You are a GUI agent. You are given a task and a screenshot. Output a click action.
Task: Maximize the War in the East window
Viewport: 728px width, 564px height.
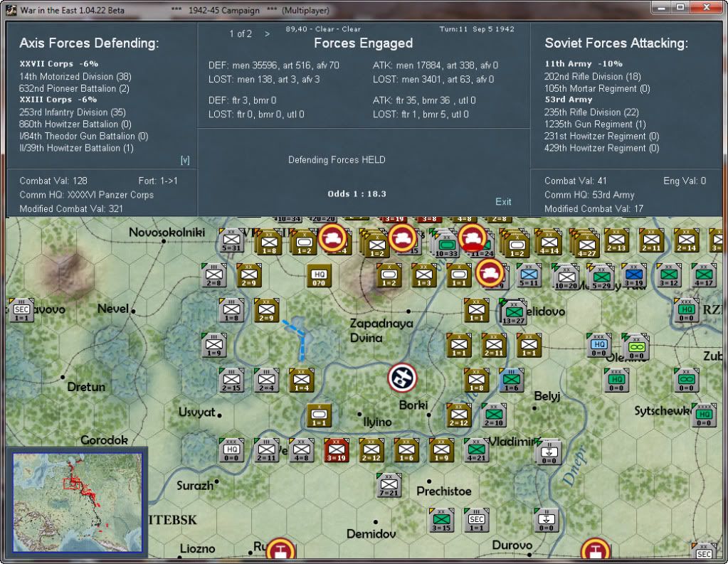tap(680, 7)
